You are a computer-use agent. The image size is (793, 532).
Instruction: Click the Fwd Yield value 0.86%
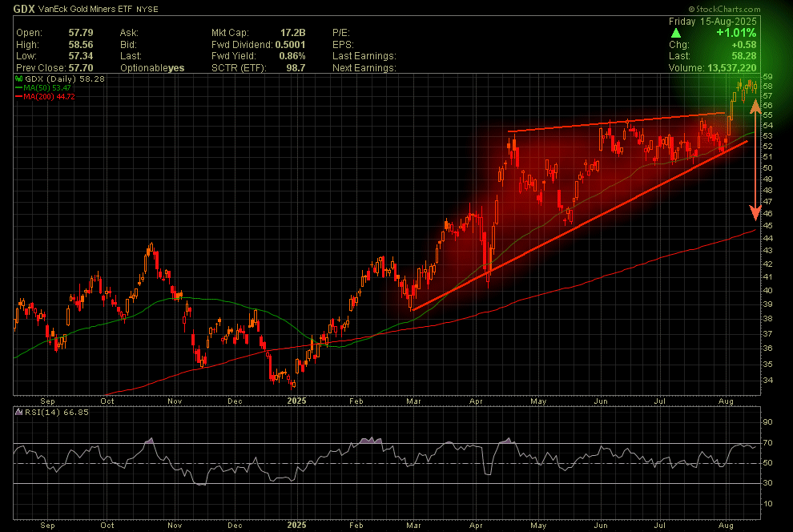point(292,56)
